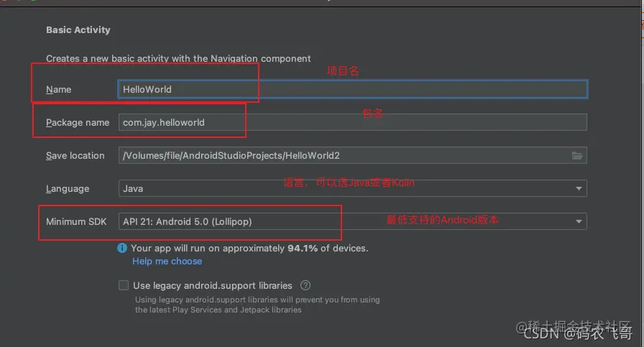Expand the Minimum SDK dropdown arrow

pyautogui.click(x=579, y=222)
